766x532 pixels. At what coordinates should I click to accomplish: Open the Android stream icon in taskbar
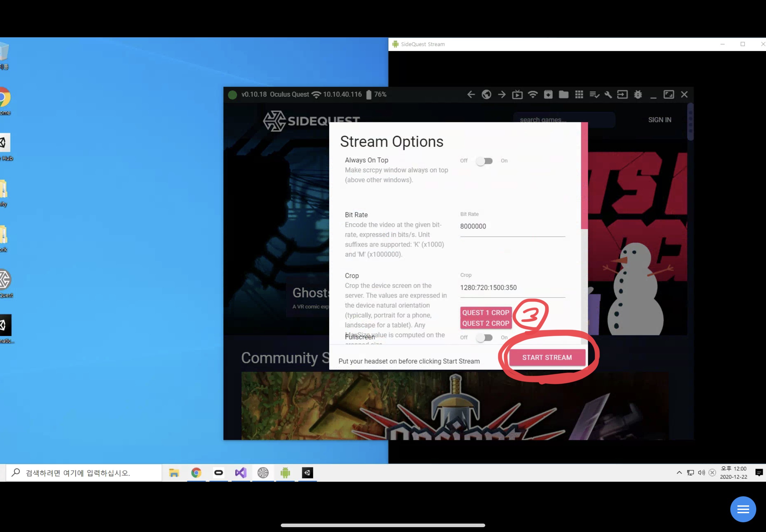coord(285,473)
